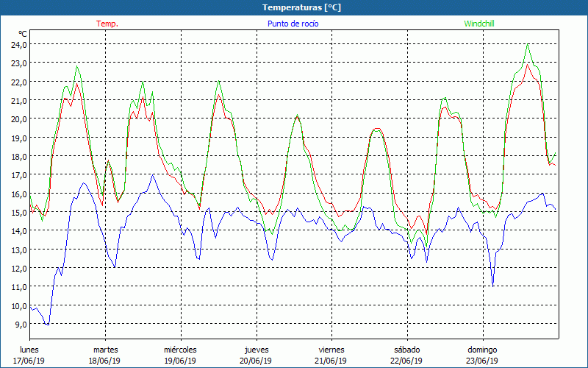This screenshot has height=368, width=588.
Task: Click the 18/06/19 date label
Action: pos(104,361)
